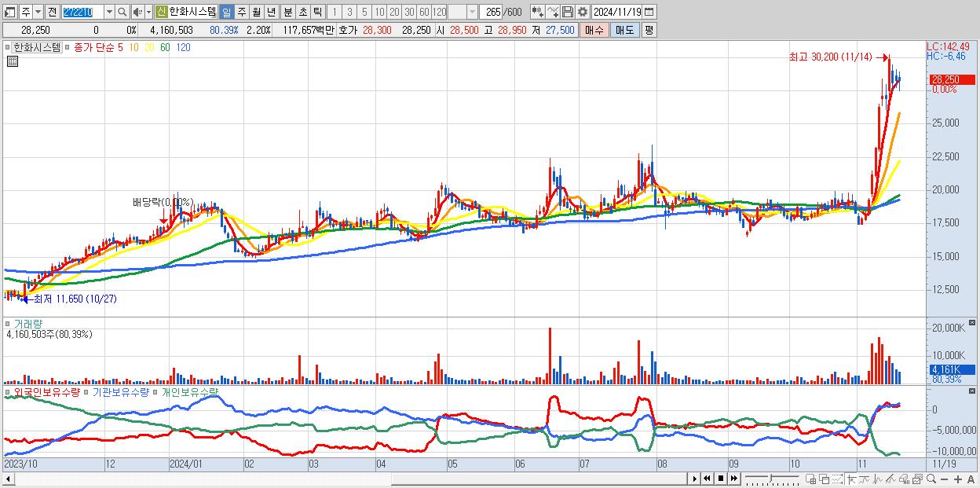Image resolution: width=980 pixels, height=488 pixels.
Task: Click the 외국인보유수량 indicator label
Action: tap(47, 391)
